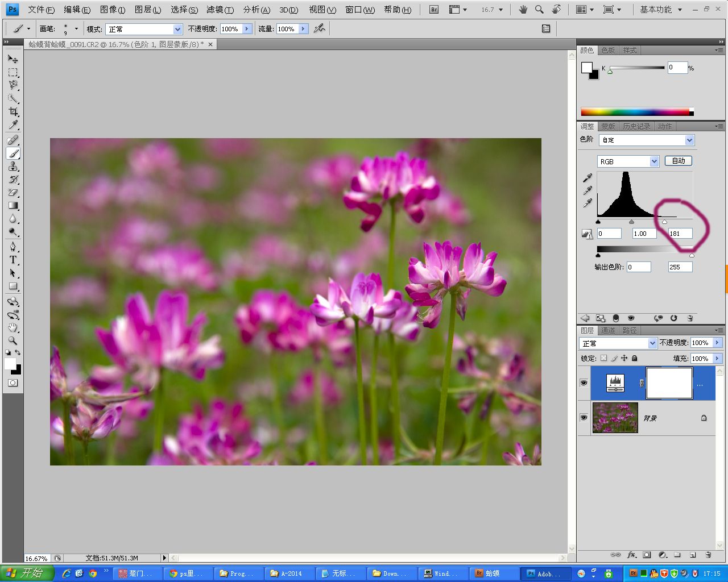Delete this adjustment layer via trash icon
728x582 pixels.
690,318
